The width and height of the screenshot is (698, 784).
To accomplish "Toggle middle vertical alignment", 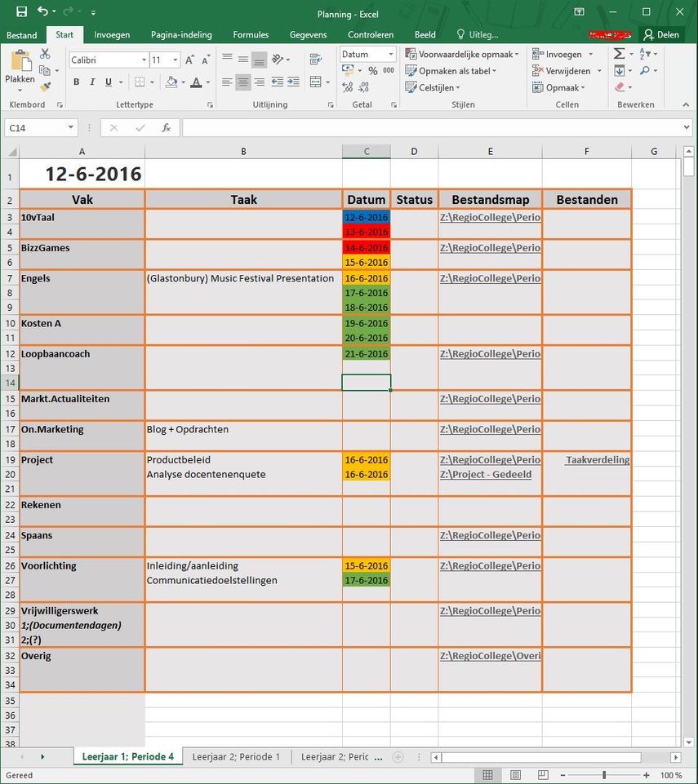I will tap(243, 60).
